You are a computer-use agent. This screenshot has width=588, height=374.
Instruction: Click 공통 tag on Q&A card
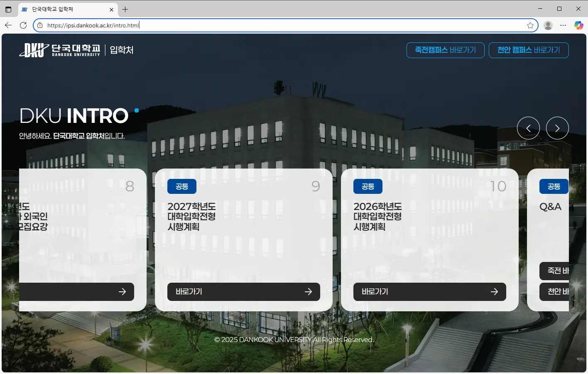coord(554,186)
